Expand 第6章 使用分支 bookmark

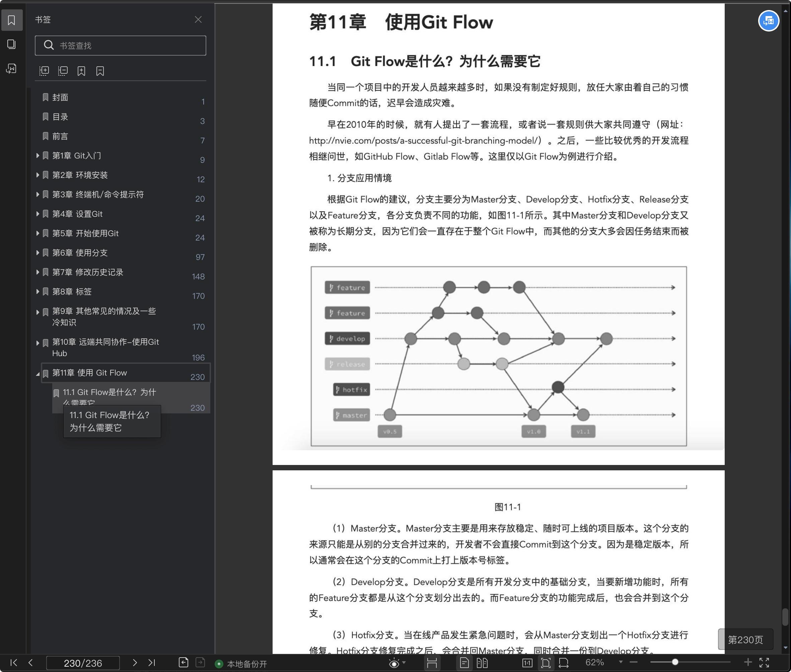tap(38, 253)
